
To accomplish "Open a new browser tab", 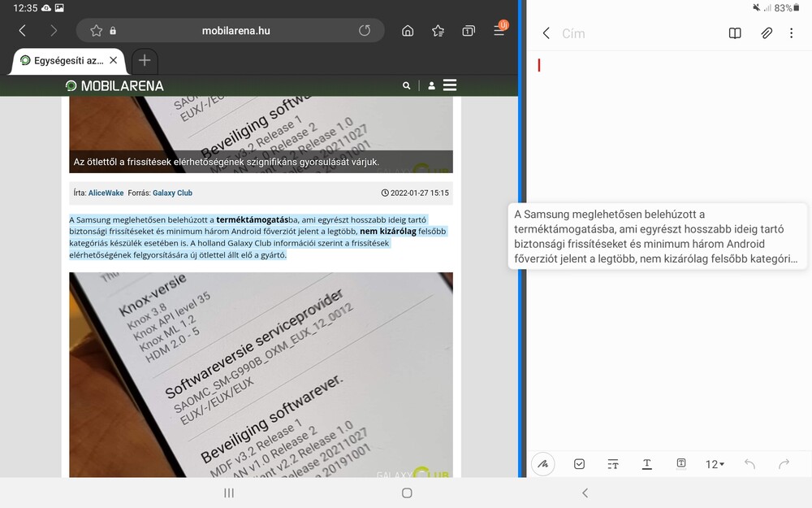I will coord(145,61).
